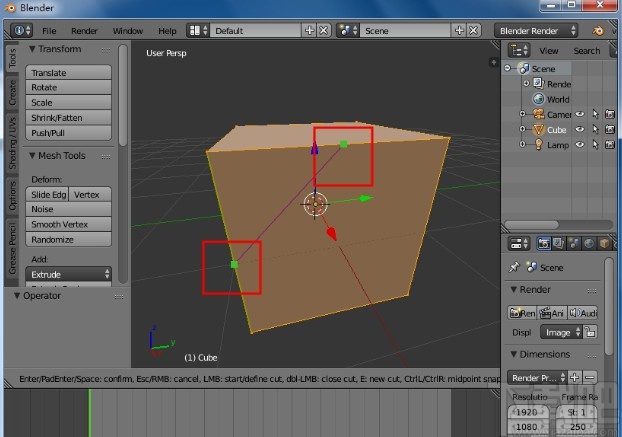Viewport: 622px width, 437px height.
Task: Open the File menu
Action: 49,31
